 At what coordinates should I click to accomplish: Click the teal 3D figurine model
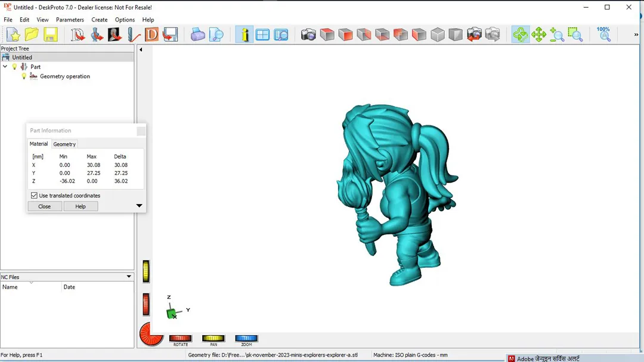tap(397, 195)
